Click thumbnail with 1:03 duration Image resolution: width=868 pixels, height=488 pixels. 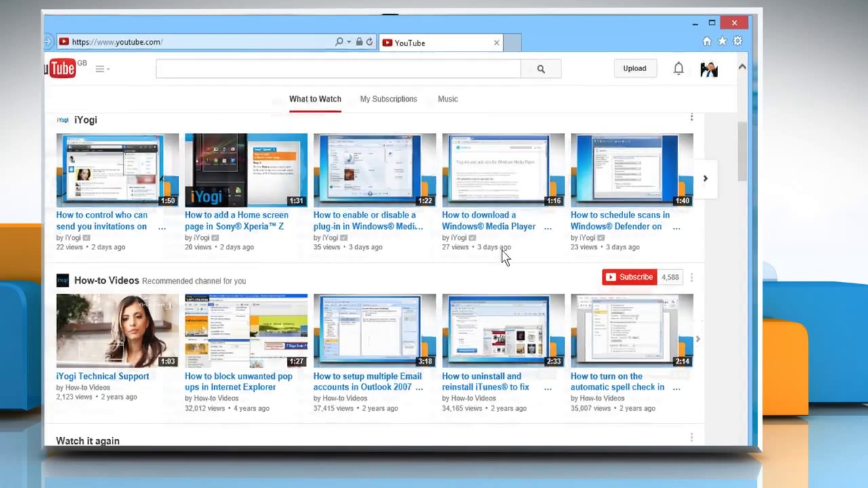117,331
